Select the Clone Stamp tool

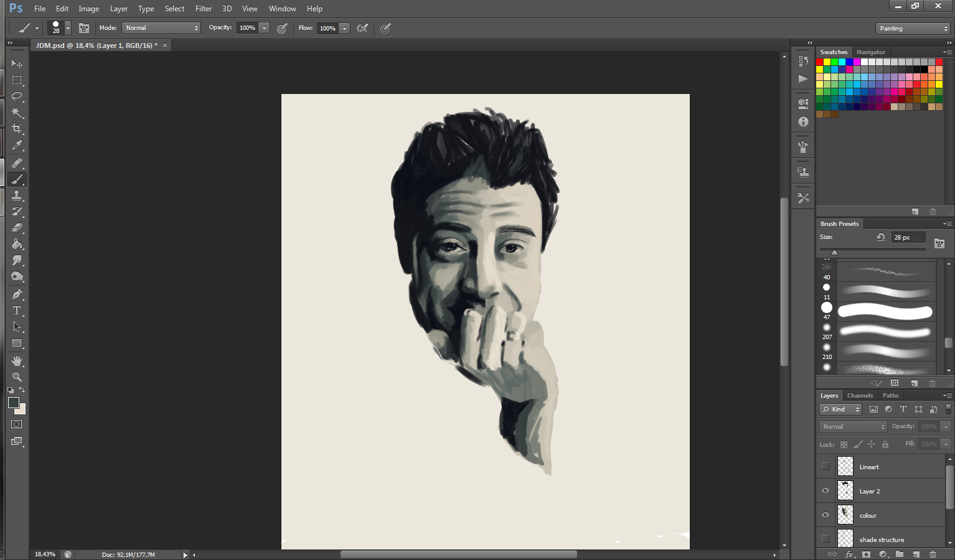(17, 195)
